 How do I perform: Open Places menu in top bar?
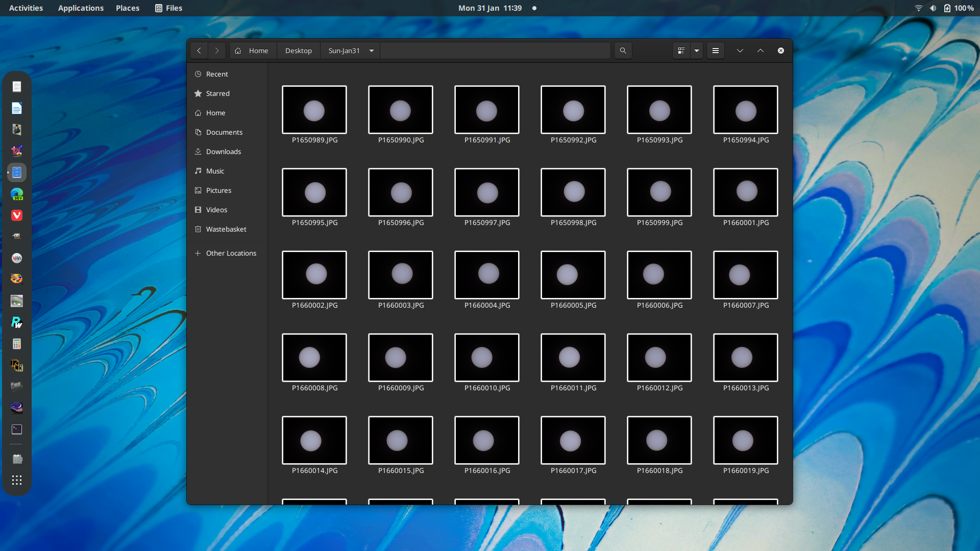tap(128, 8)
